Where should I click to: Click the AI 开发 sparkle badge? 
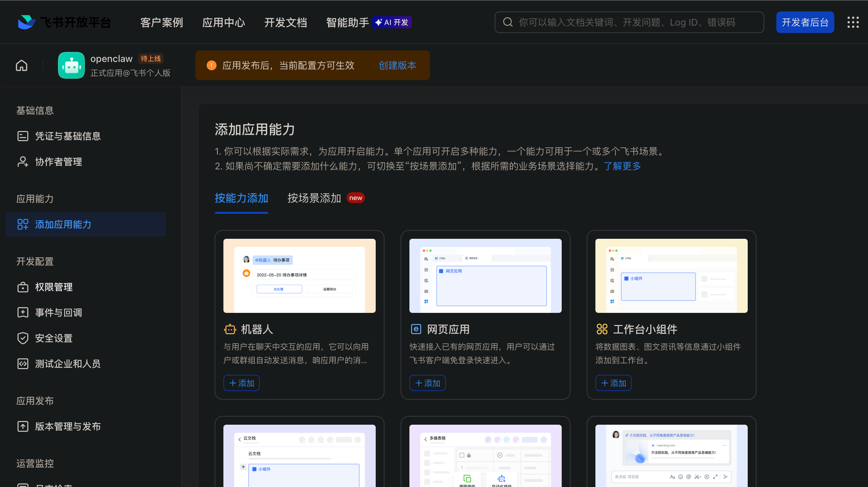392,22
